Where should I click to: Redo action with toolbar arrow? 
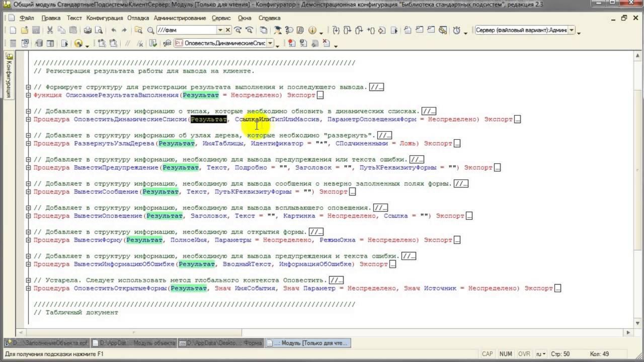click(x=124, y=30)
